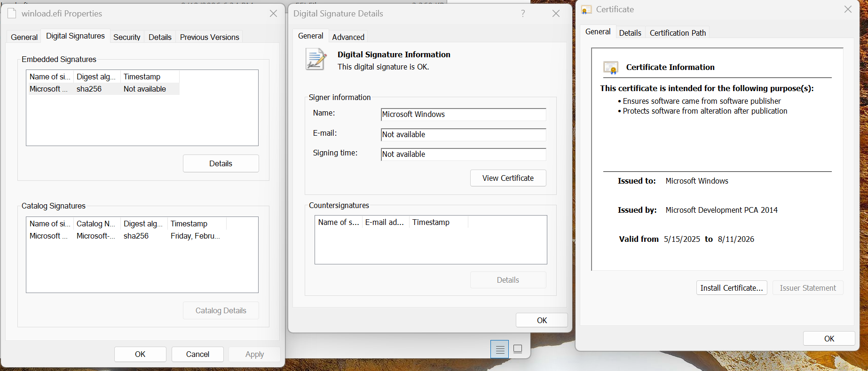Select the large thumbnails view icon

(x=518, y=349)
